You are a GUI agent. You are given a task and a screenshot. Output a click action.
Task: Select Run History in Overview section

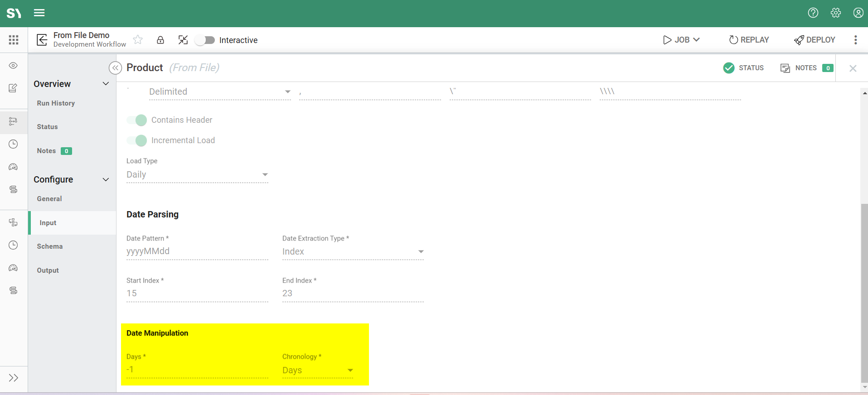(56, 103)
